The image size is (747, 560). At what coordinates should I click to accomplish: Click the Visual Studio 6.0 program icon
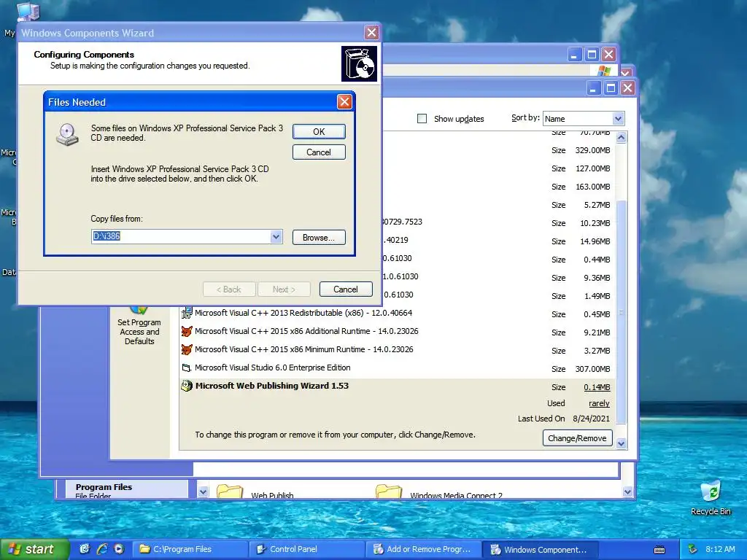point(187,367)
